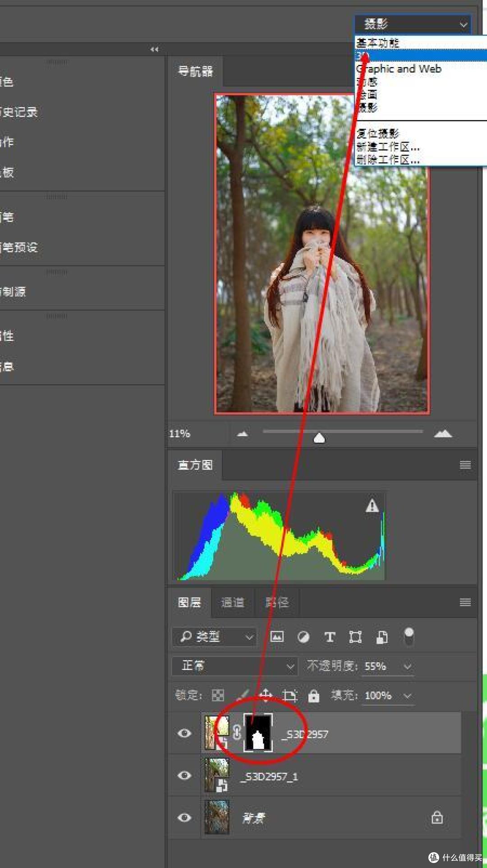Viewport: 487px width, 868px height.
Task: Click the lock transparent pixels checkerboard icon
Action: click(x=218, y=695)
